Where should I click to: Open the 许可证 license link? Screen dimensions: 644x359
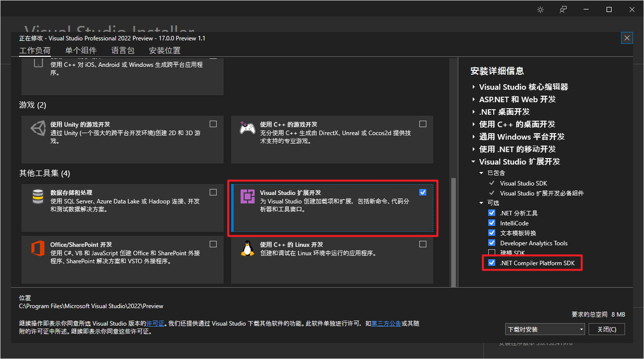155,324
